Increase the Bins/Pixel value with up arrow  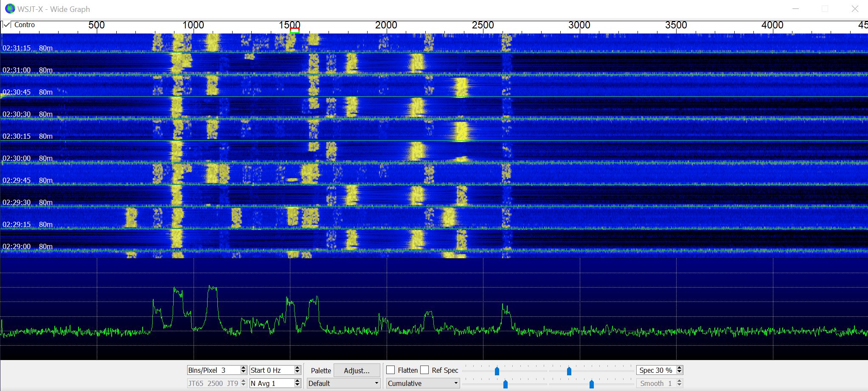coord(243,368)
